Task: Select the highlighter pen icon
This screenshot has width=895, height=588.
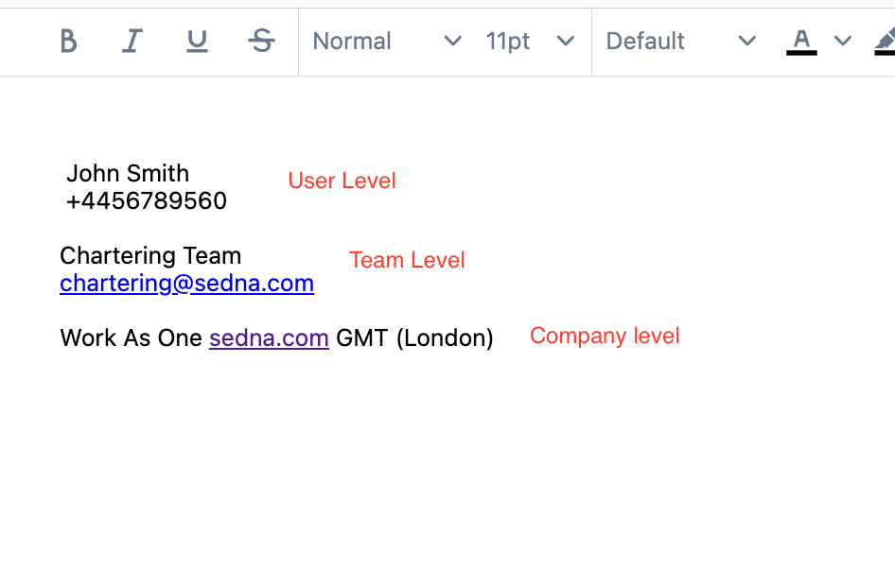Action: point(885,42)
